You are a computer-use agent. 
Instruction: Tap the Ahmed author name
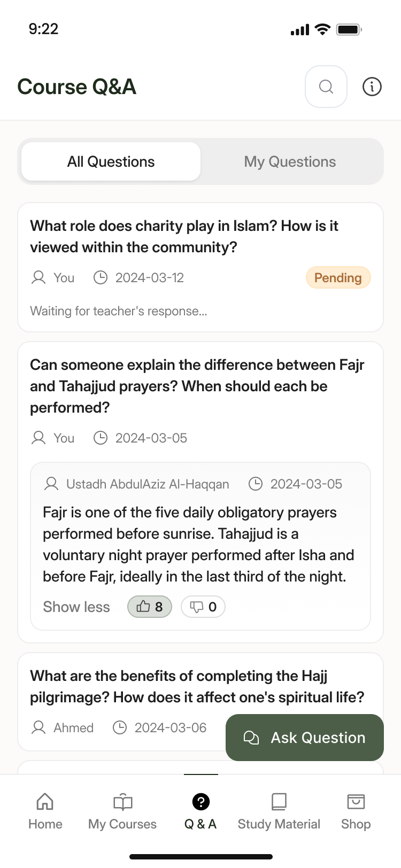click(73, 728)
